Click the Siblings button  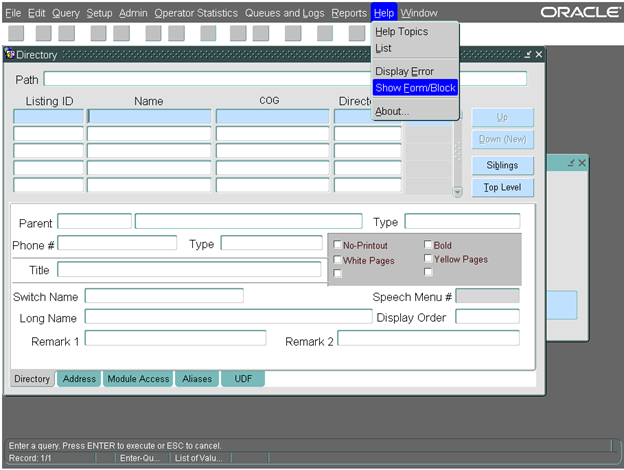[503, 165]
